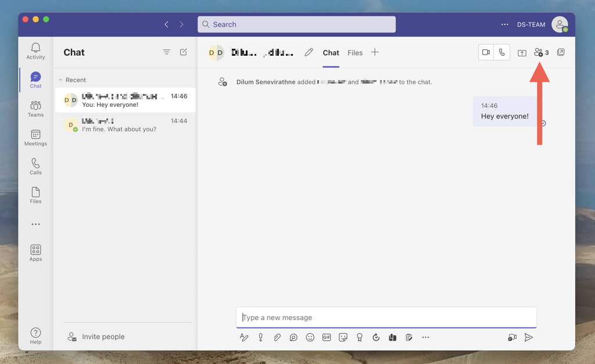Open more messaging extensions ellipsis
The width and height of the screenshot is (595, 364).
(x=426, y=337)
